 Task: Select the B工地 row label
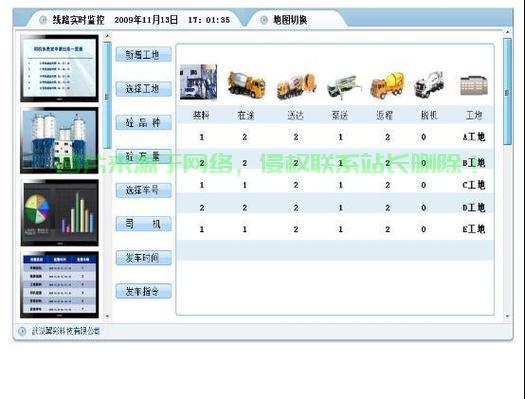474,163
